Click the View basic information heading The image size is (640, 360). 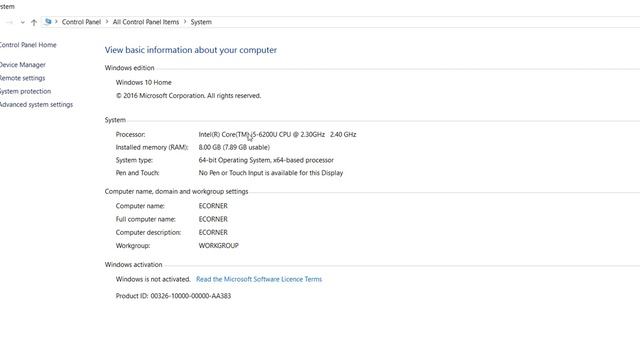pos(191,50)
